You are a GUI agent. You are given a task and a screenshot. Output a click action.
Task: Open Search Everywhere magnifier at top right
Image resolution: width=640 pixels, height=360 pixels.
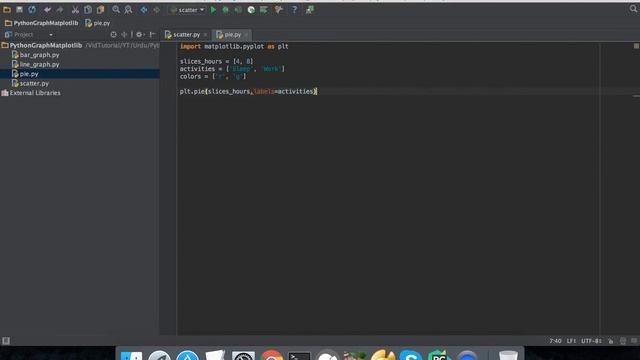pyautogui.click(x=633, y=9)
